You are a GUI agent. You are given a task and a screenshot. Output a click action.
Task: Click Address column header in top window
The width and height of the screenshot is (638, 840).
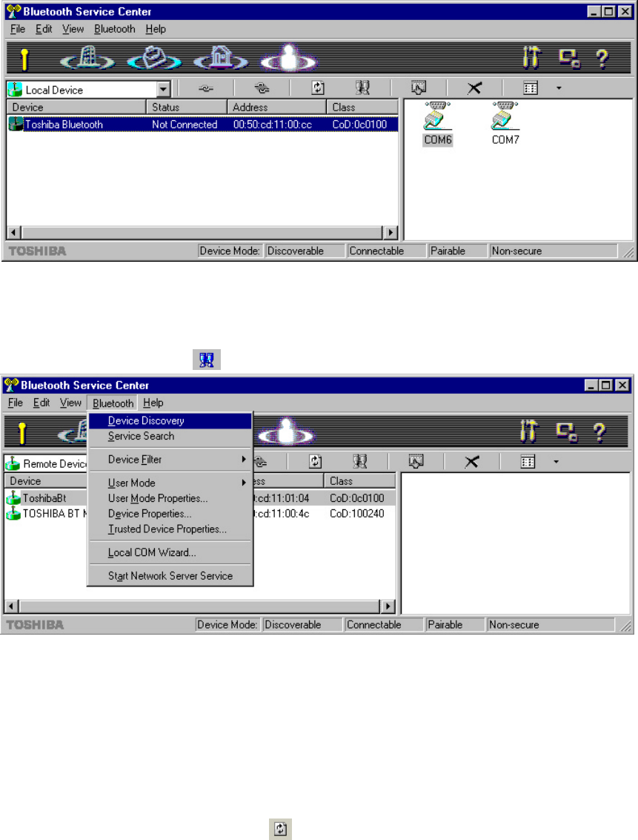(276, 108)
